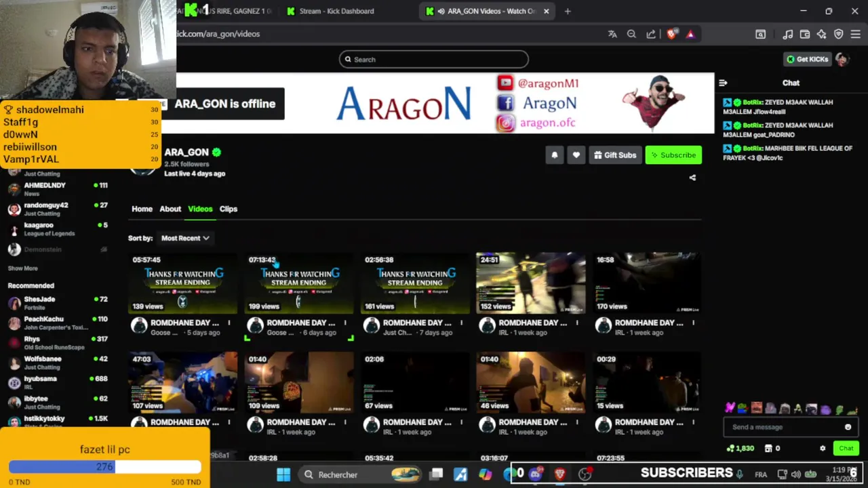Open options menu for the 00:29 video
The width and height of the screenshot is (868, 488).
(x=693, y=422)
